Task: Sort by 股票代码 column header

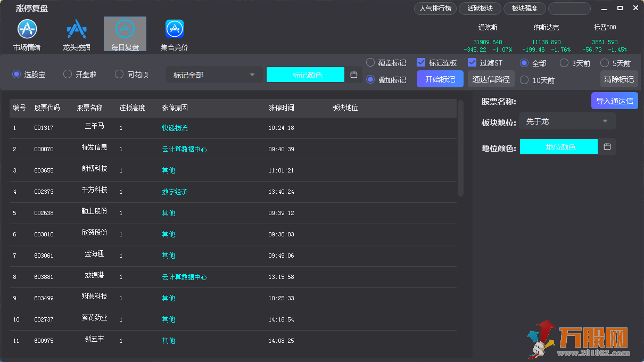Action: tap(47, 108)
